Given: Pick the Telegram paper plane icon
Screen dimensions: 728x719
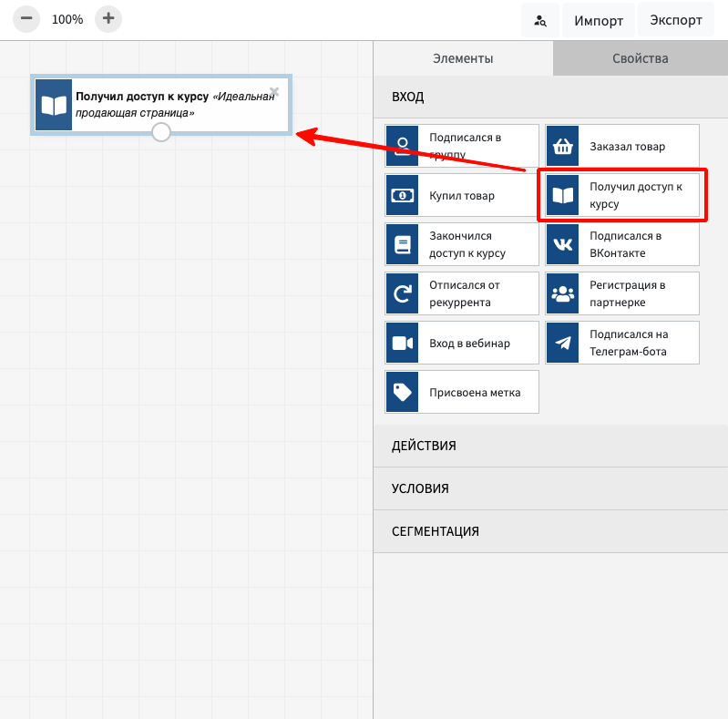Looking at the screenshot, I should click(x=563, y=343).
